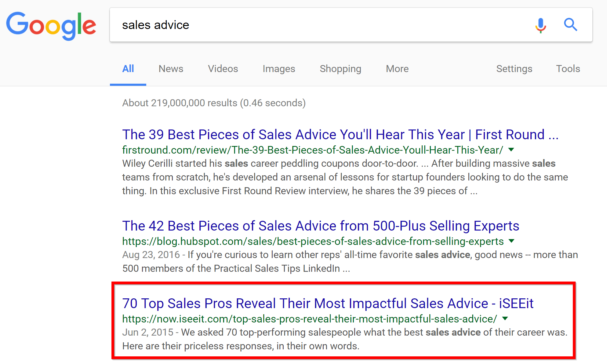Switch to the Videos tab

[223, 69]
